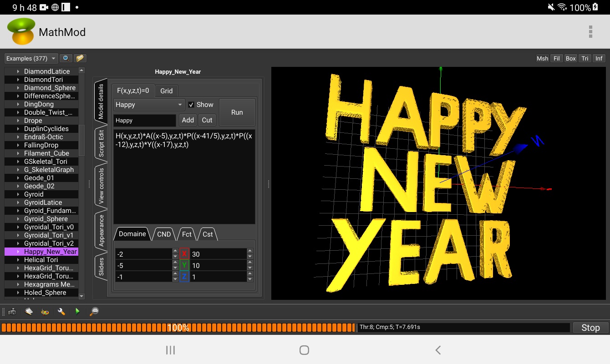Open the Cst tab

coord(208,234)
